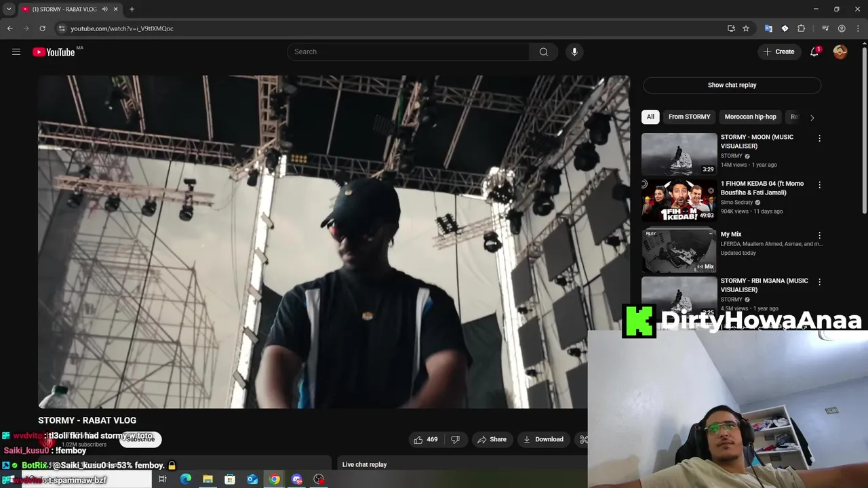Open options for My Mix
Screen dimensions: 868x488
pos(819,235)
